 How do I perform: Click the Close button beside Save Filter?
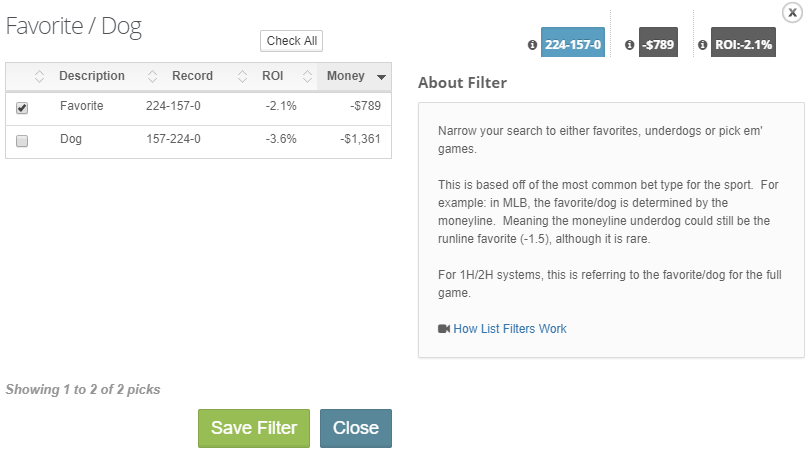pyautogui.click(x=356, y=428)
